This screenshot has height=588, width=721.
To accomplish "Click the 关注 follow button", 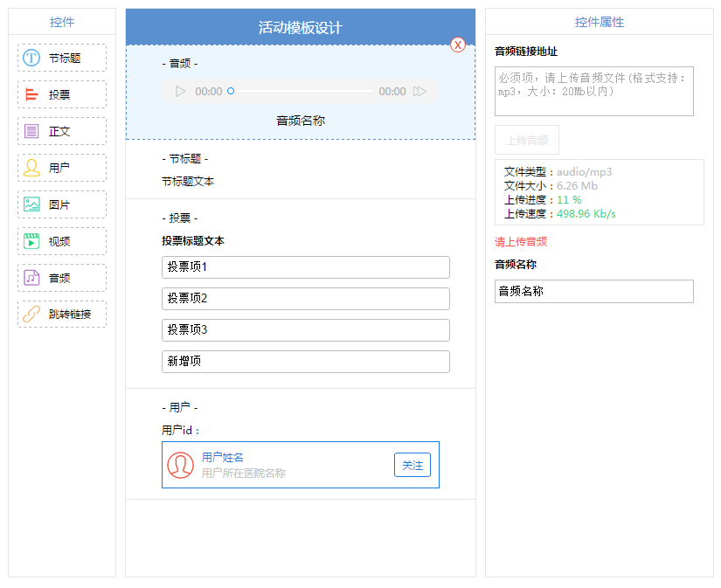I will tap(412, 465).
